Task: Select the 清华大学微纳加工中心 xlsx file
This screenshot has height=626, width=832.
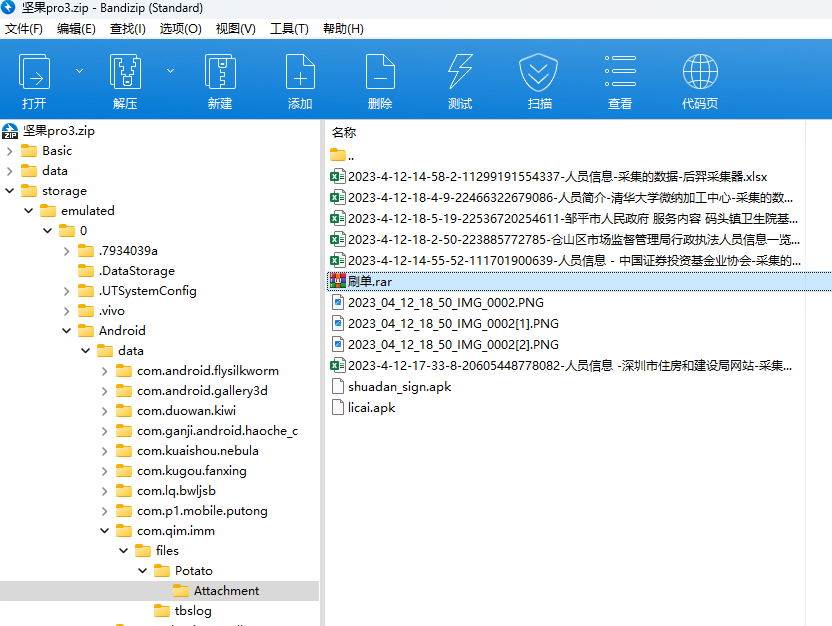Action: point(561,198)
